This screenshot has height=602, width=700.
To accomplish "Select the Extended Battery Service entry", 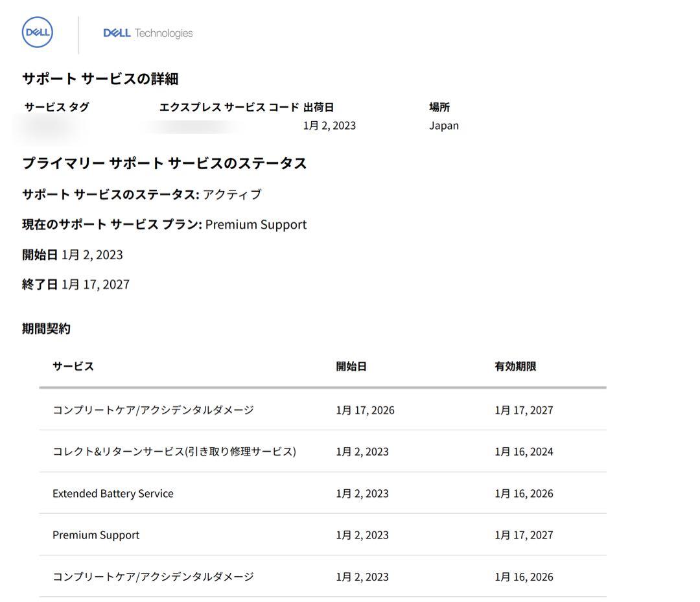I will pos(113,493).
